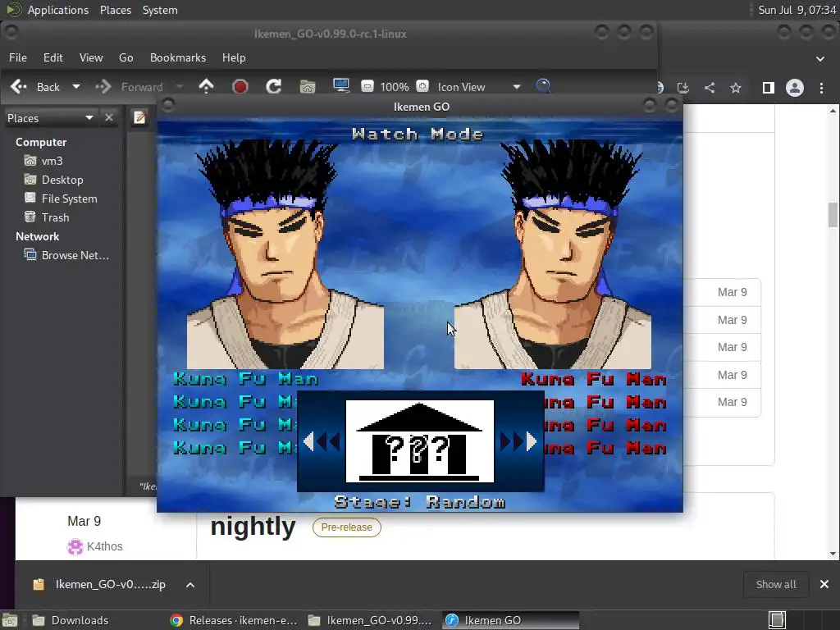The width and height of the screenshot is (840, 630).
Task: Select next stage with right arrows
Action: coord(518,441)
